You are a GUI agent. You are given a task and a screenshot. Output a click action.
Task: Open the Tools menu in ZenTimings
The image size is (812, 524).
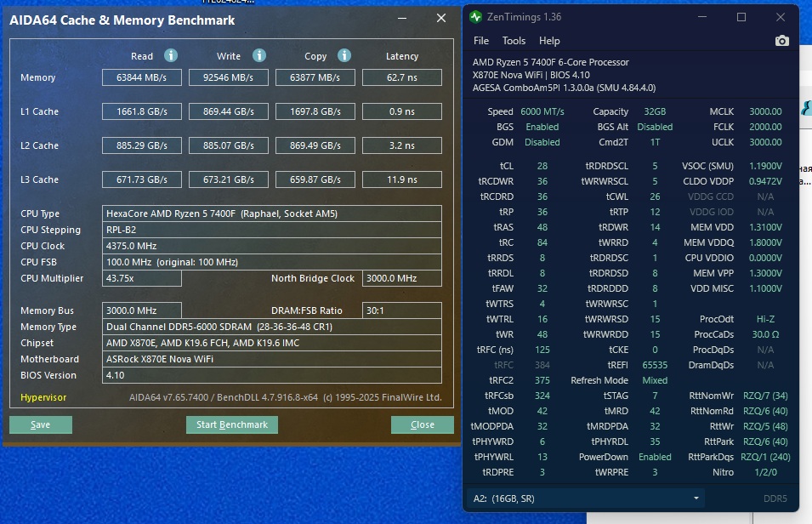click(x=514, y=41)
